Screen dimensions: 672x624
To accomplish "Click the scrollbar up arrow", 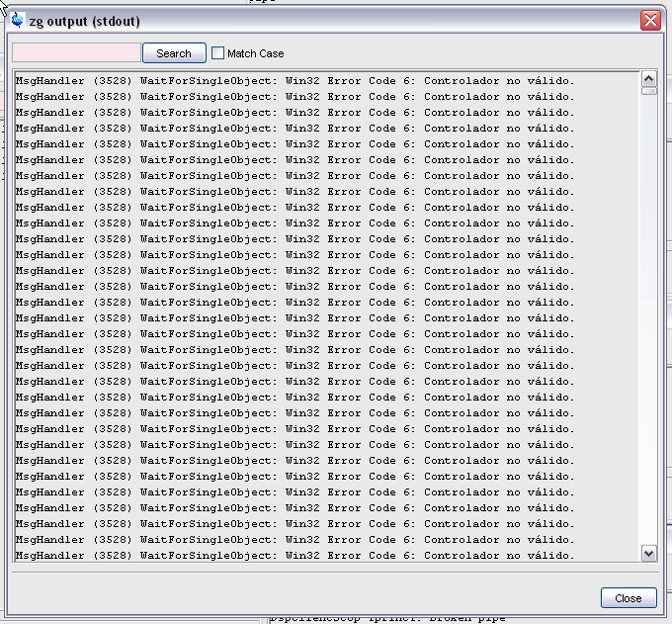I will 648,79.
